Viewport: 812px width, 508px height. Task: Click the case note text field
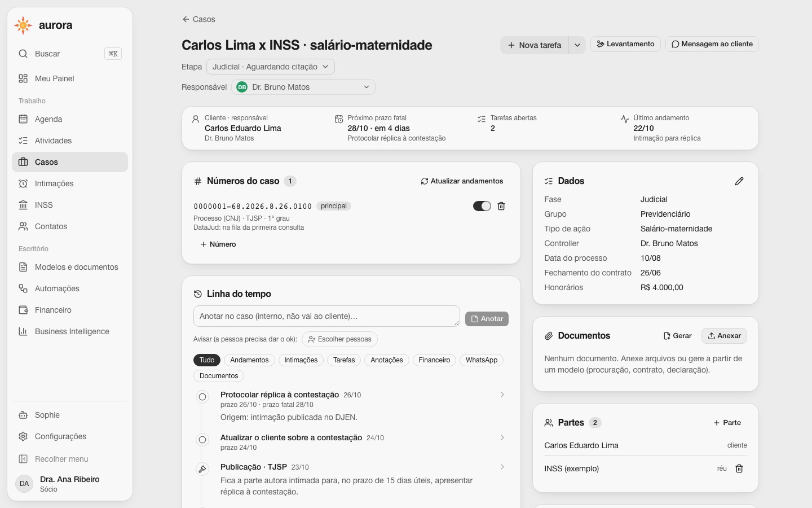coord(326,316)
